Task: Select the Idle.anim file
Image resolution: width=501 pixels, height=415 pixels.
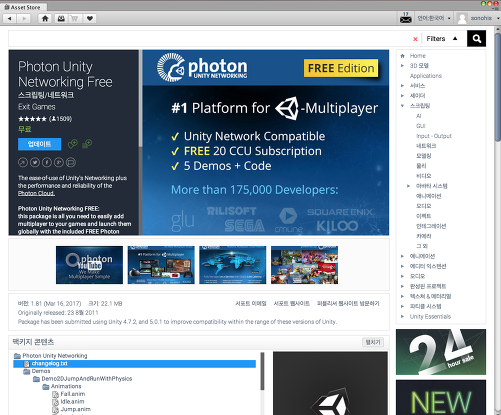Action: (72, 402)
